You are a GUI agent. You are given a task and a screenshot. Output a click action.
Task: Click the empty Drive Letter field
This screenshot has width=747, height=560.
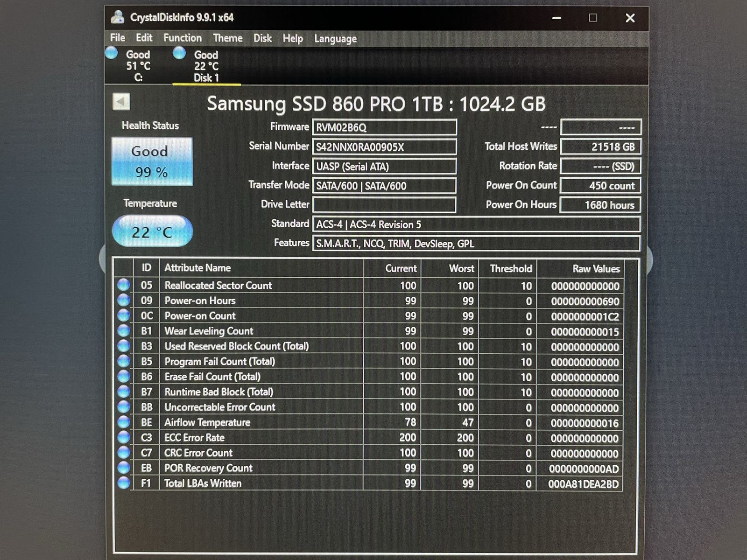[x=384, y=204]
